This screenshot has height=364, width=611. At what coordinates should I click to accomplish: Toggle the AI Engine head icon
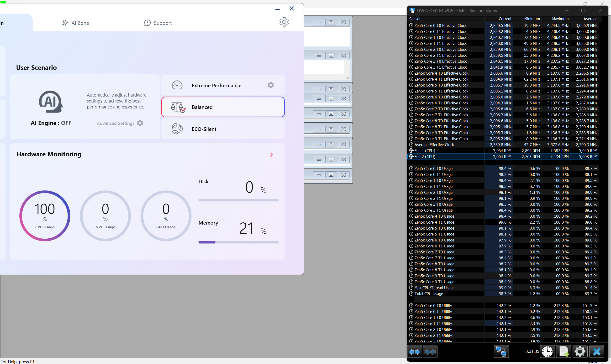(51, 102)
